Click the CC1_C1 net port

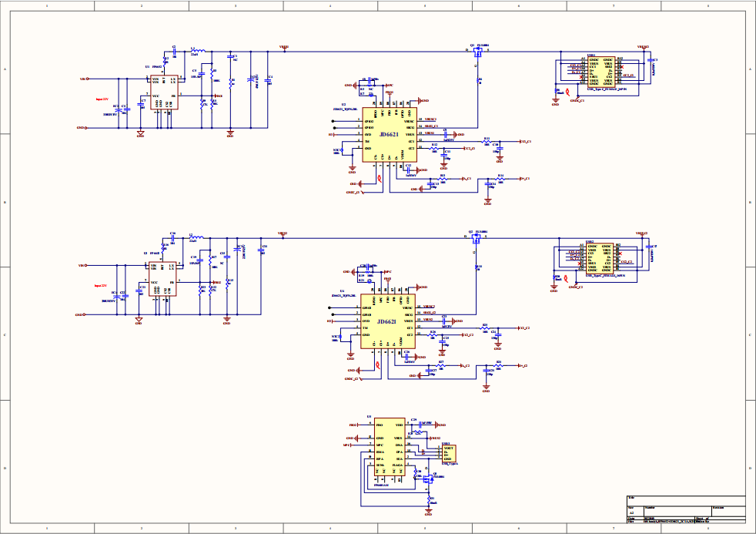[524, 142]
